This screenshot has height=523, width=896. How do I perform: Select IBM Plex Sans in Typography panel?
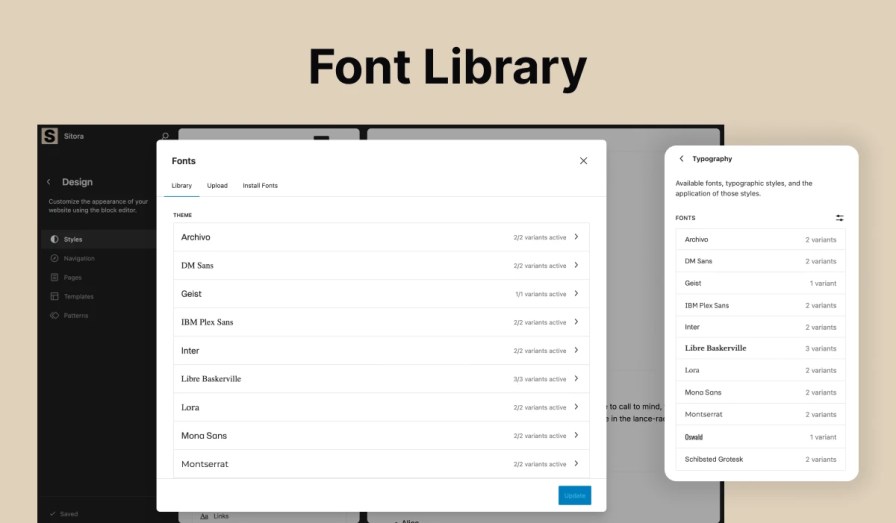pos(760,305)
